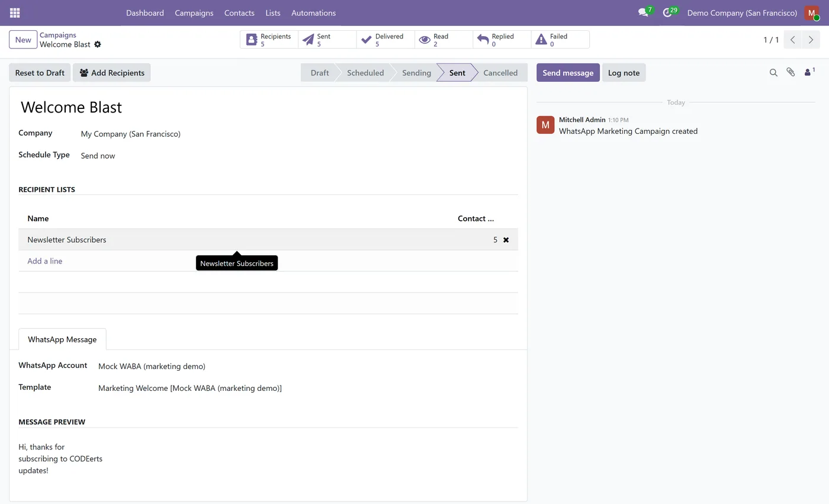Open the Failed warning stat button
The width and height of the screenshot is (829, 504).
click(x=560, y=40)
